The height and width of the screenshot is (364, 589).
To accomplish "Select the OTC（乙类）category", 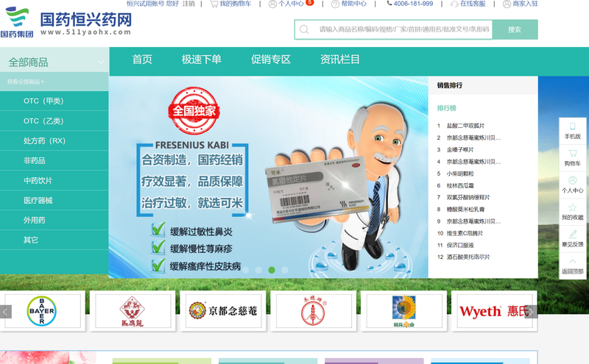I will (x=54, y=121).
